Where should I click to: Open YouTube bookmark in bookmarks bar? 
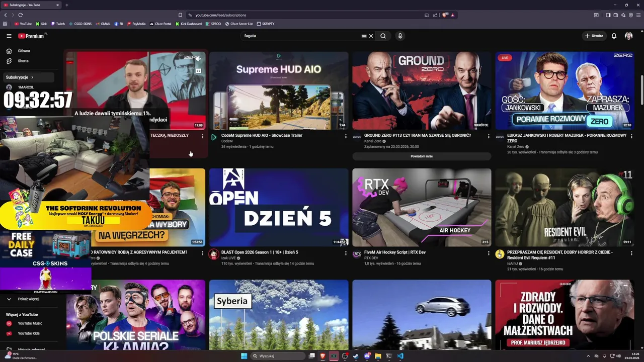click(23, 24)
